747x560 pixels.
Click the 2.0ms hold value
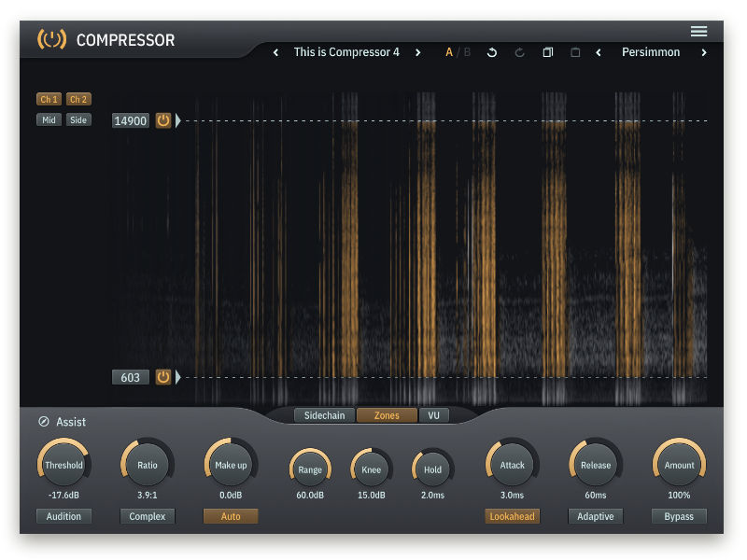click(432, 496)
